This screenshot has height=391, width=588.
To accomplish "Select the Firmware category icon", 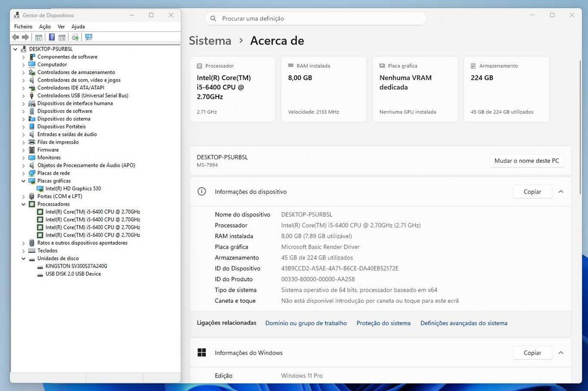I will coord(32,149).
